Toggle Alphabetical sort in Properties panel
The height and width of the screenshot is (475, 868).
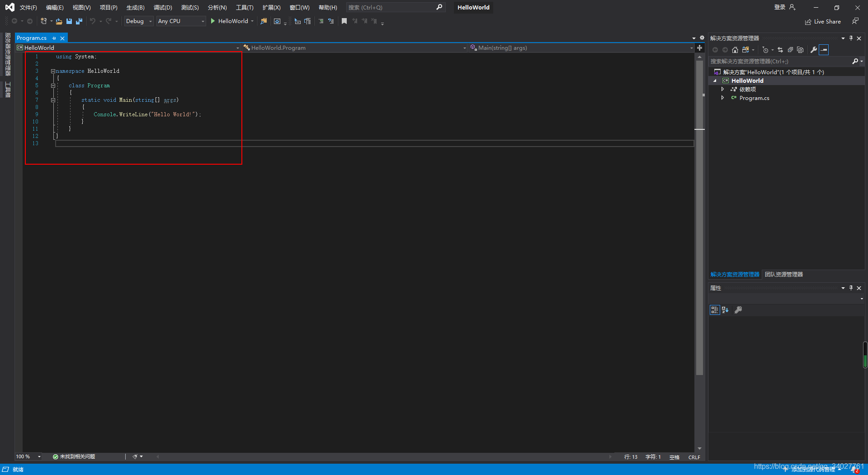(725, 310)
